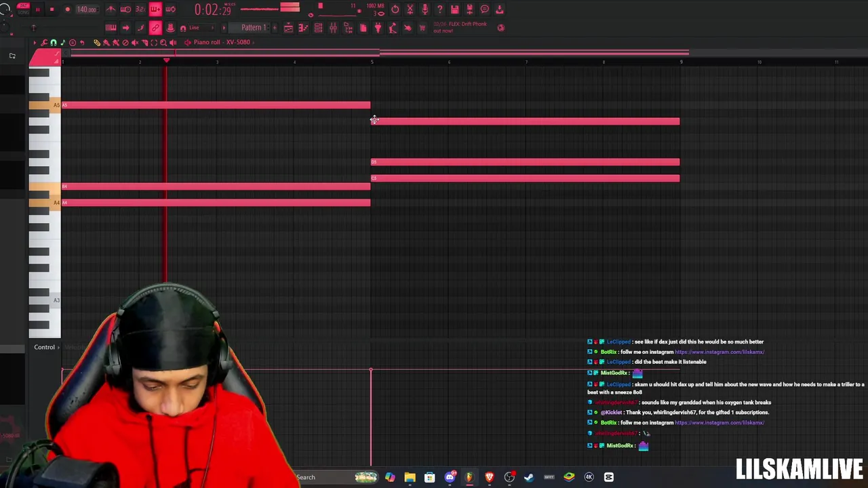Open the global snap magnet selector
This screenshot has width=868, height=488.
183,28
